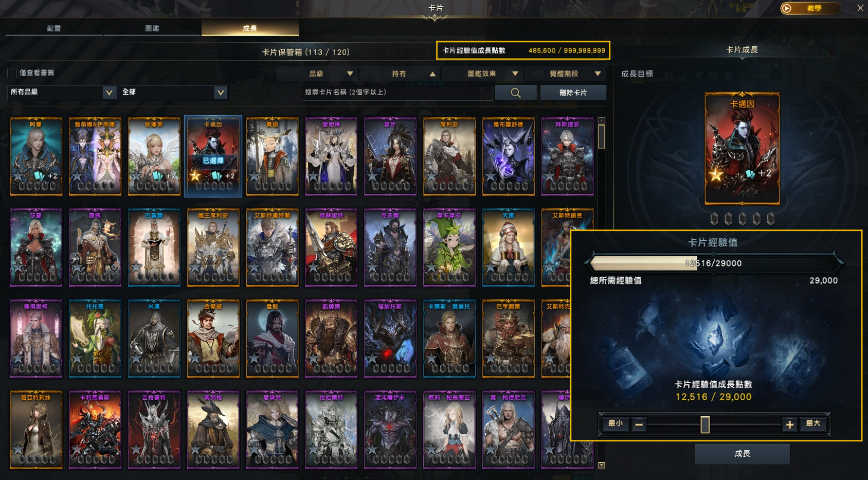Click the scroll up arrow of the card list
868x480 pixels.
point(602,120)
